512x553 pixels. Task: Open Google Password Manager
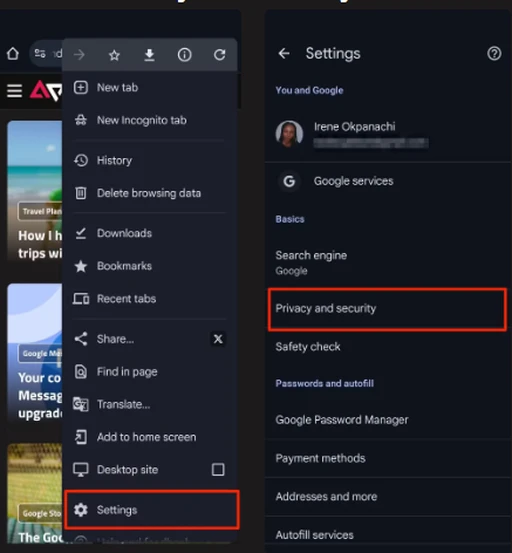tap(388, 420)
